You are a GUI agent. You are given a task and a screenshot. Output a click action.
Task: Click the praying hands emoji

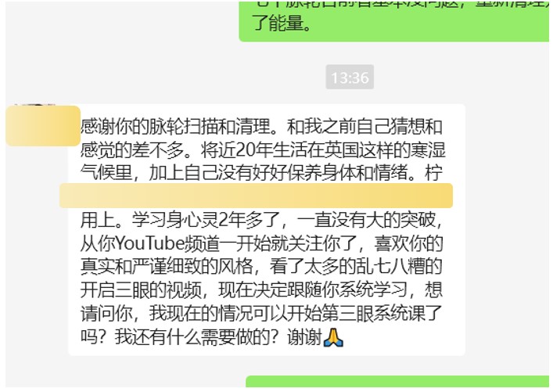coord(333,338)
